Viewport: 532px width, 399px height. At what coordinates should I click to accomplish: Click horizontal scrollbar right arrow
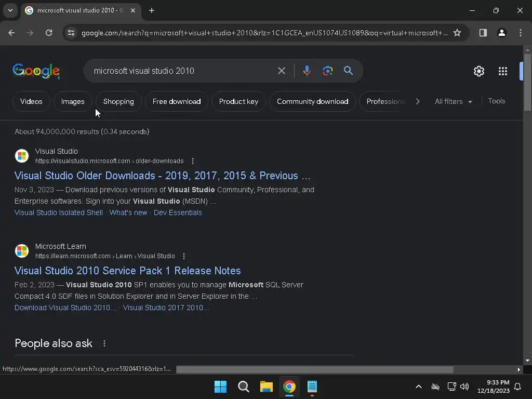519,369
